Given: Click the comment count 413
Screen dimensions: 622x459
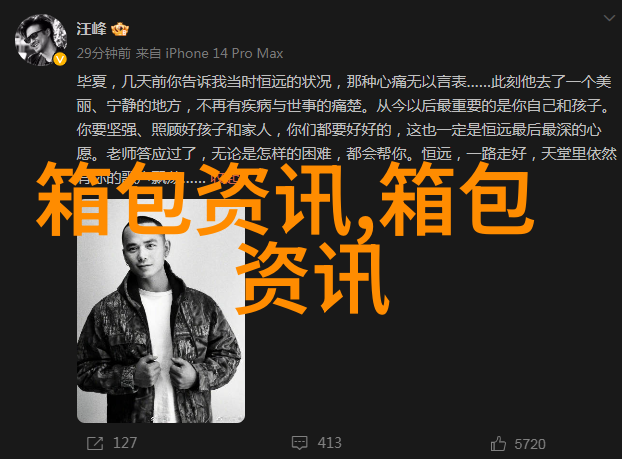Looking at the screenshot, I should click(329, 443).
